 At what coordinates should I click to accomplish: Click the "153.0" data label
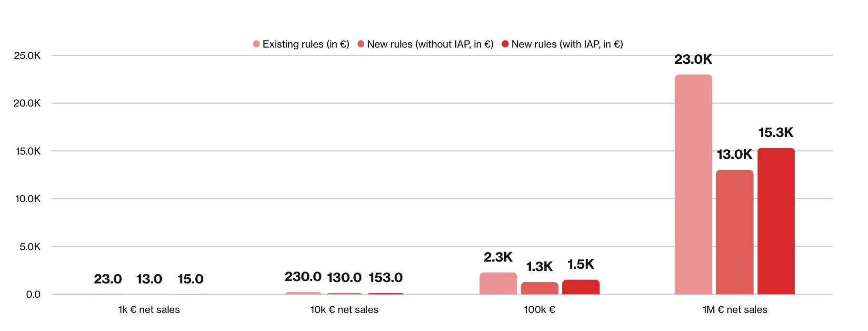pos(386,278)
